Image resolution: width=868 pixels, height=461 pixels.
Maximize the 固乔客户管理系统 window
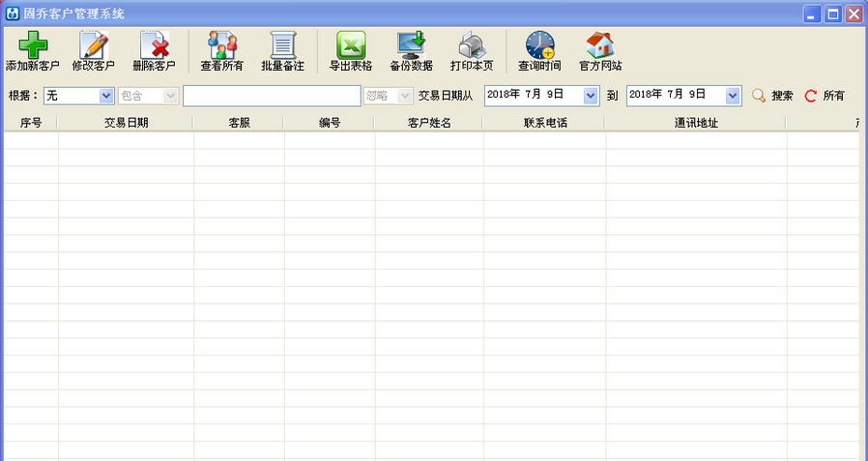coord(833,14)
